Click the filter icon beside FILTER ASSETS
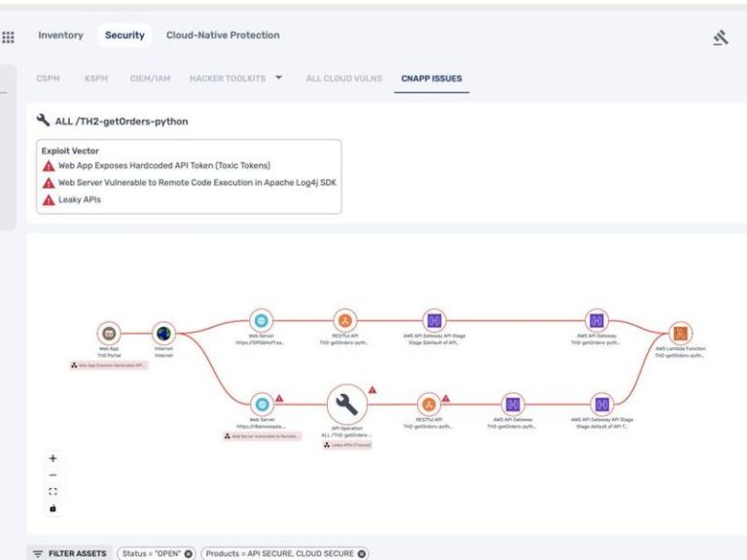The height and width of the screenshot is (560, 747). (x=38, y=553)
